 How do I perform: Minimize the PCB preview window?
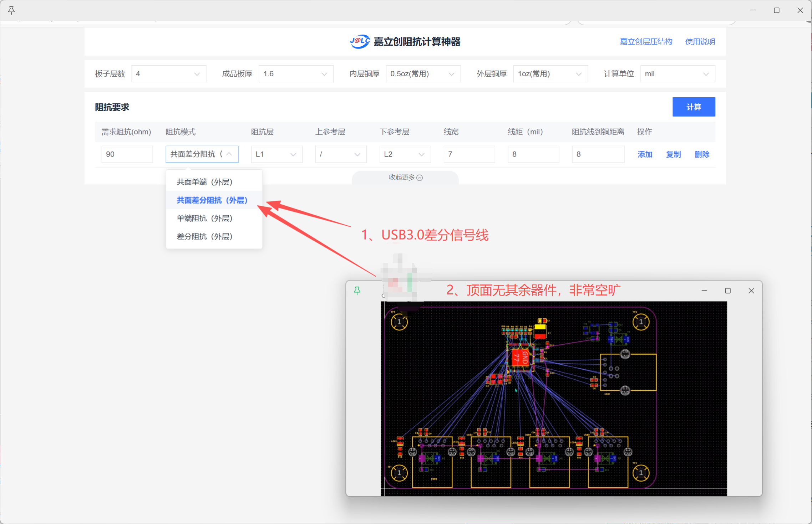[x=704, y=291]
